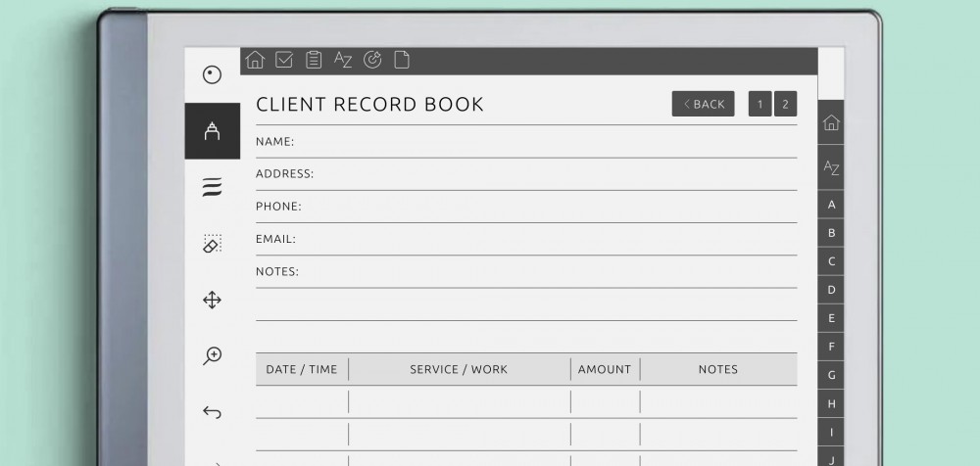Open the stroke thickness lines tool
The image size is (980, 466).
tap(212, 187)
